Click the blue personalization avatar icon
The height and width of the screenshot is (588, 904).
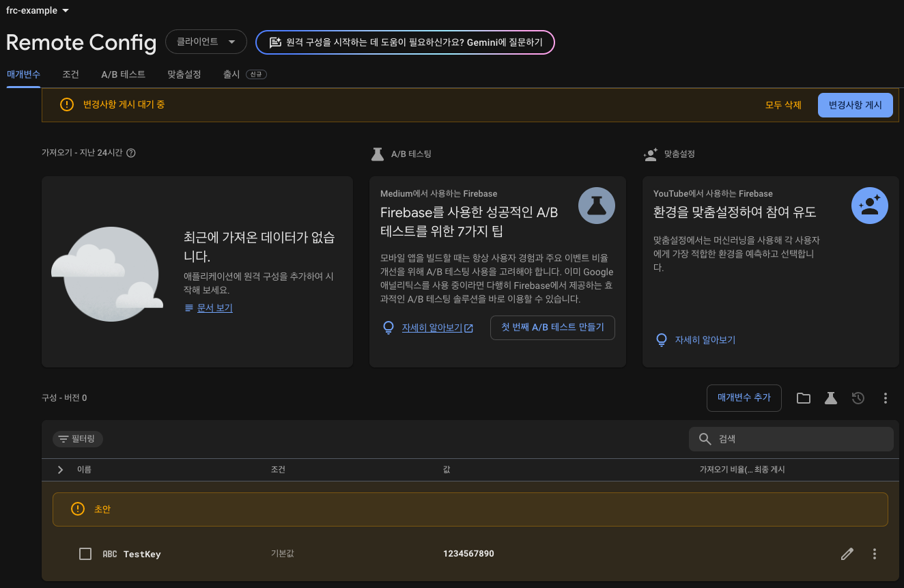click(870, 205)
